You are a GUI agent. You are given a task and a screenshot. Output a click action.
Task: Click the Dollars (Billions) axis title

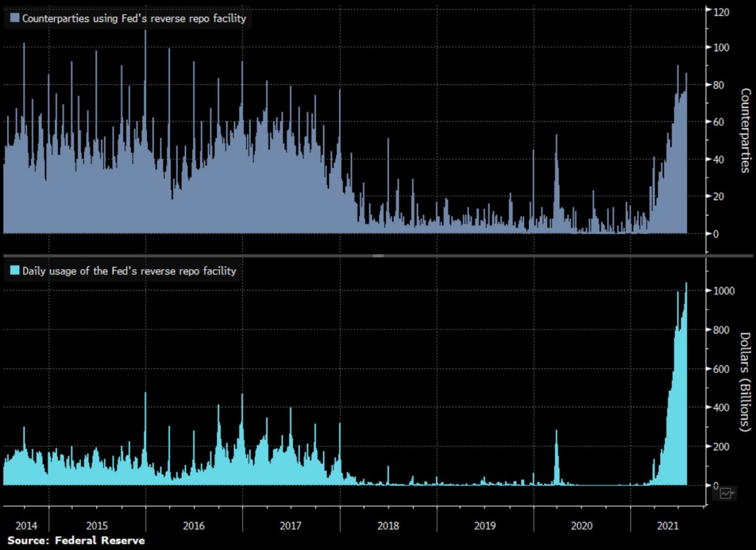(745, 381)
